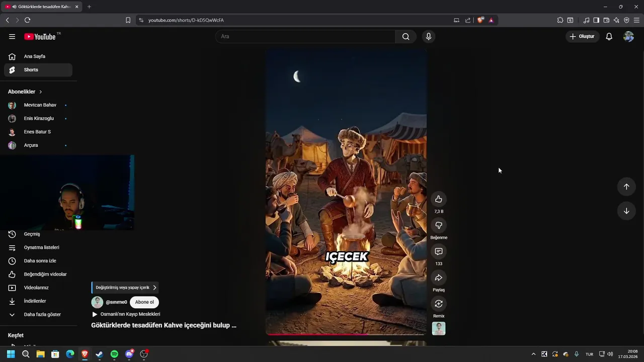Reload the page
Screen dimensions: 644x362
[27, 20]
